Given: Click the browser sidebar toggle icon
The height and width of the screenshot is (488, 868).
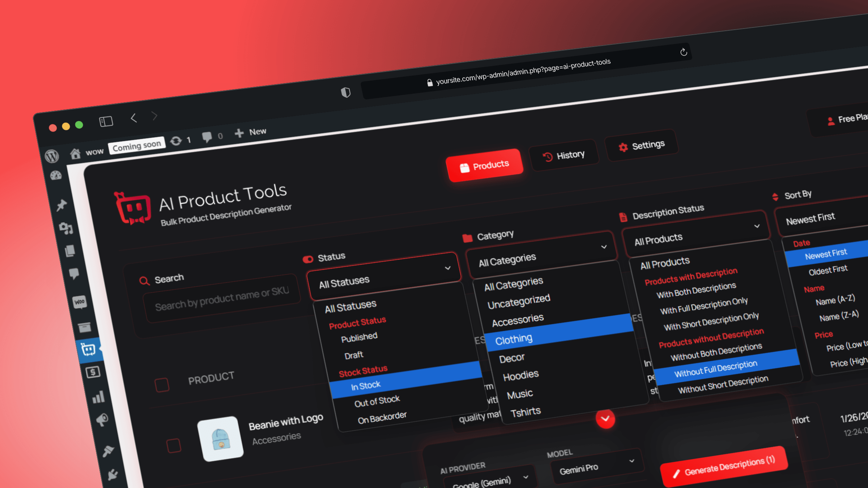Looking at the screenshot, I should click(x=106, y=121).
